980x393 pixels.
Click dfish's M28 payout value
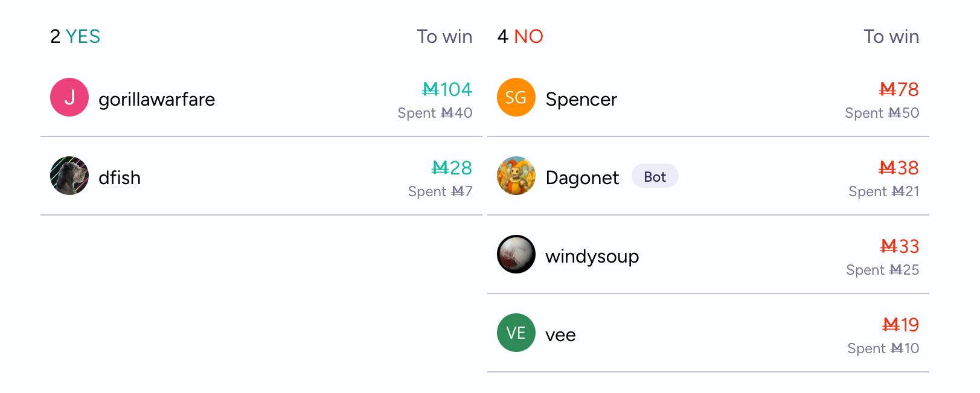452,168
